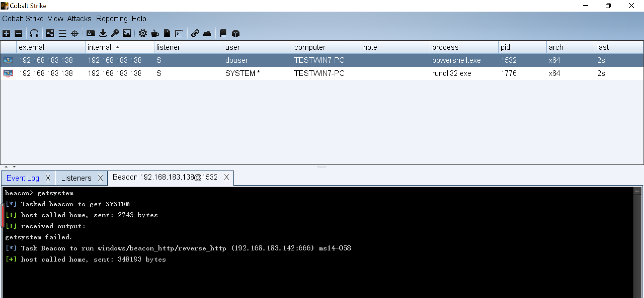
Task: Generate Windows executable via gear icon
Action: coord(143,33)
